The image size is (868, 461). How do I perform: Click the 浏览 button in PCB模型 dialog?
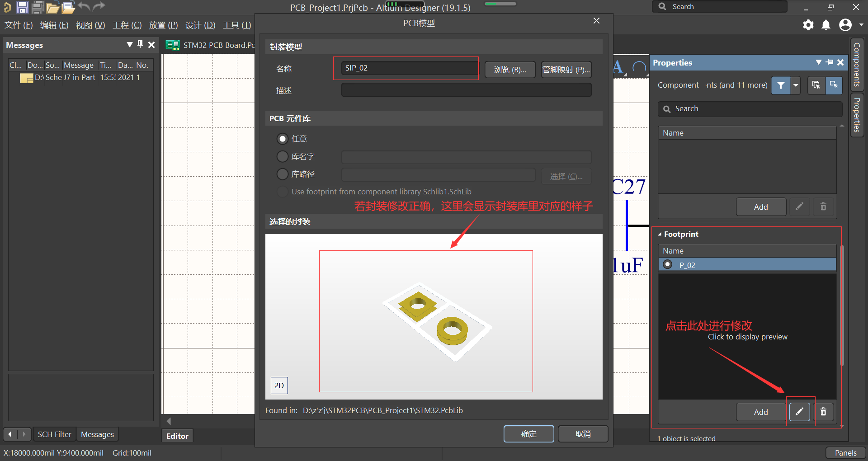(x=510, y=69)
